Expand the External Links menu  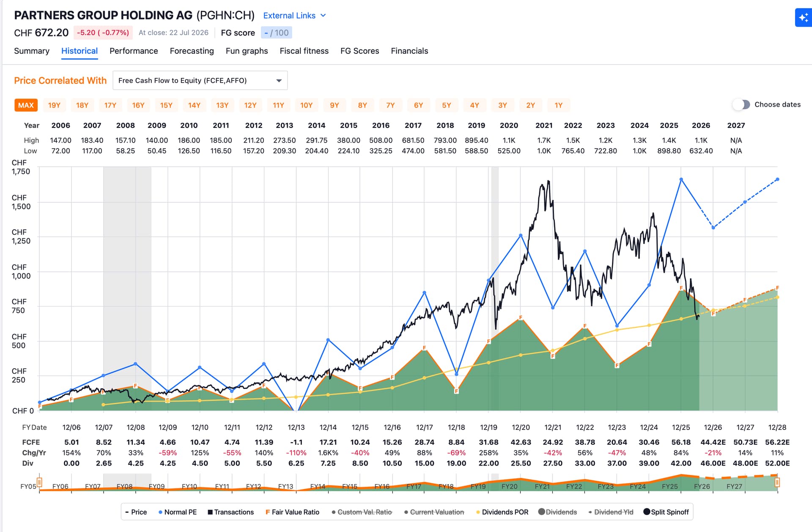click(294, 16)
